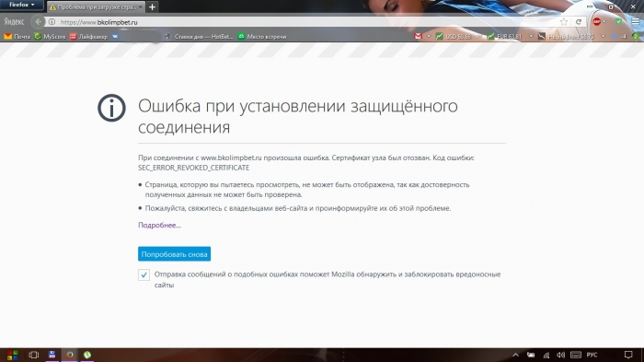Click the USD 60.66 rate widget
The height and width of the screenshot is (362, 644).
click(454, 36)
